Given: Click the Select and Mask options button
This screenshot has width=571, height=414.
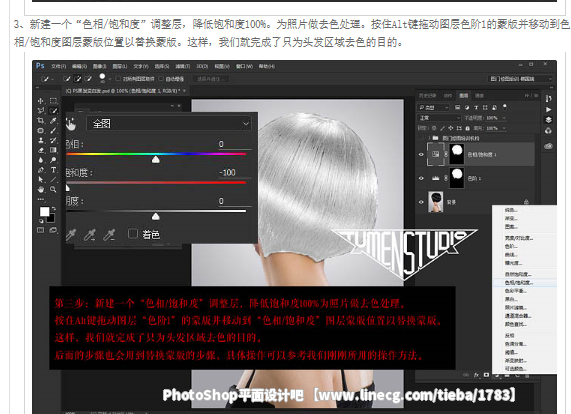Looking at the screenshot, I should pyautogui.click(x=211, y=79).
